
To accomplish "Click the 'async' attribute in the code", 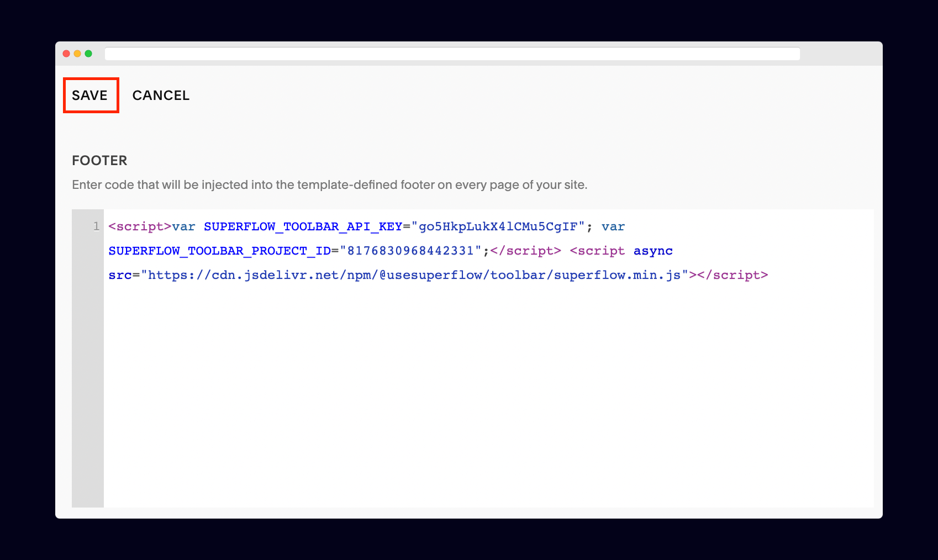I will point(653,251).
